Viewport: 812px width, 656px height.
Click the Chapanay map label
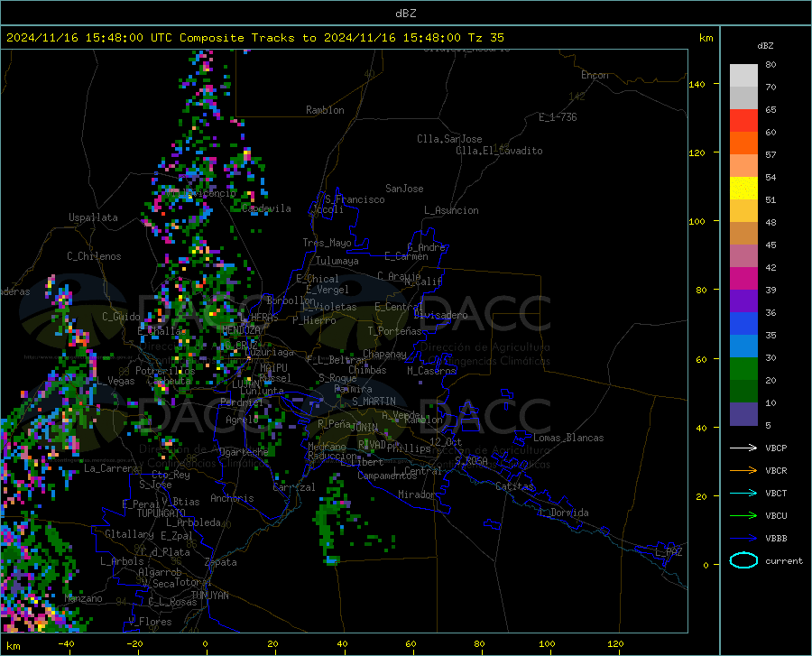pyautogui.click(x=384, y=354)
